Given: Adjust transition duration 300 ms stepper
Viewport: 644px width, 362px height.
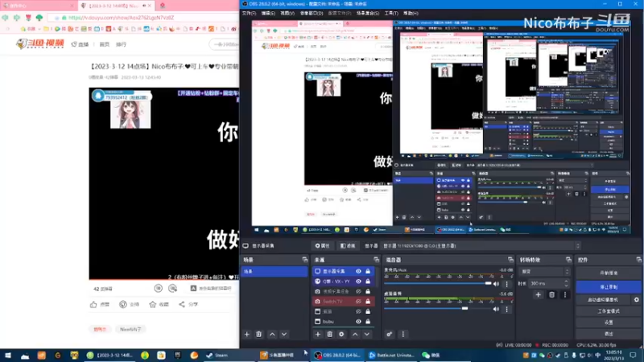Looking at the screenshot, I should [x=567, y=284].
